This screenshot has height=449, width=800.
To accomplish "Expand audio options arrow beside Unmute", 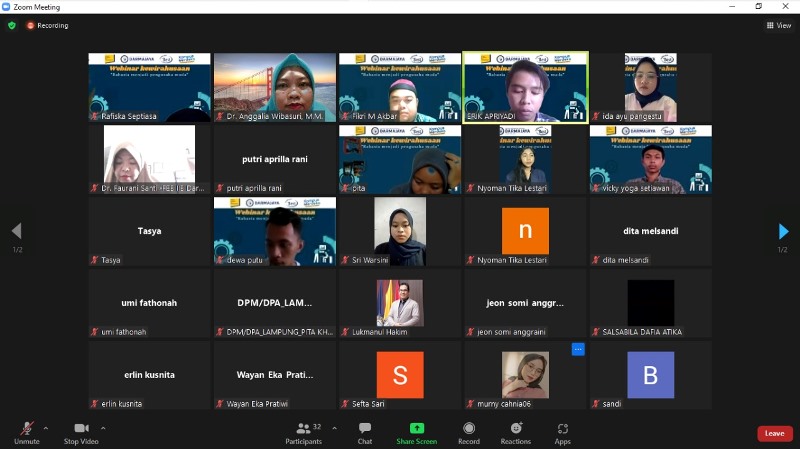I will pyautogui.click(x=46, y=428).
